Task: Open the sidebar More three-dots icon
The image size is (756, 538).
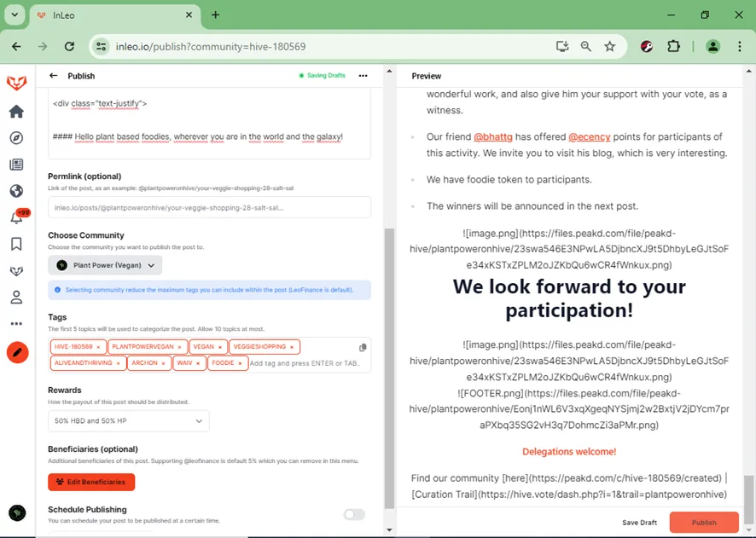Action: [x=16, y=324]
